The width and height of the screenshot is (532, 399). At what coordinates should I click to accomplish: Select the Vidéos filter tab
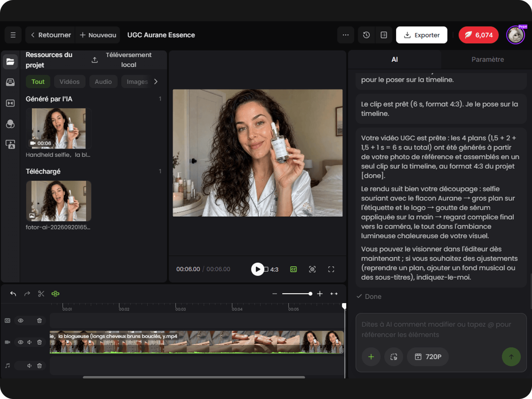tap(69, 81)
